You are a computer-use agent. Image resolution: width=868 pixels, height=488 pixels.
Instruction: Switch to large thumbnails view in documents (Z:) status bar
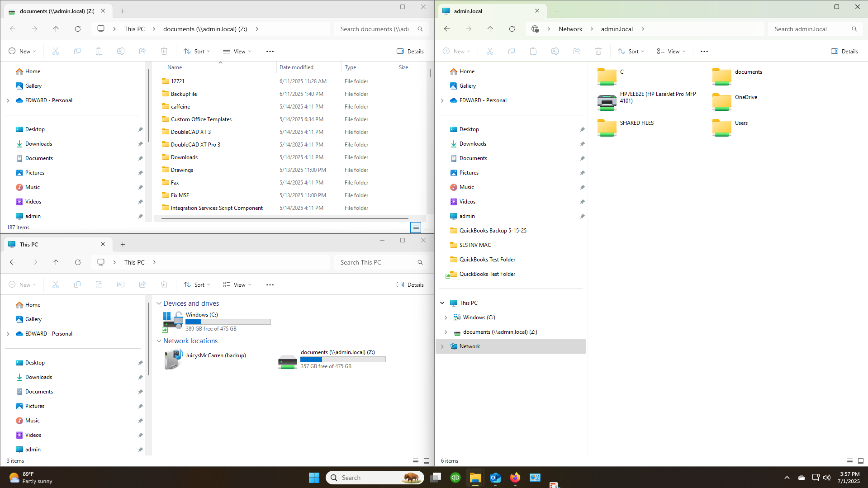pos(427,227)
